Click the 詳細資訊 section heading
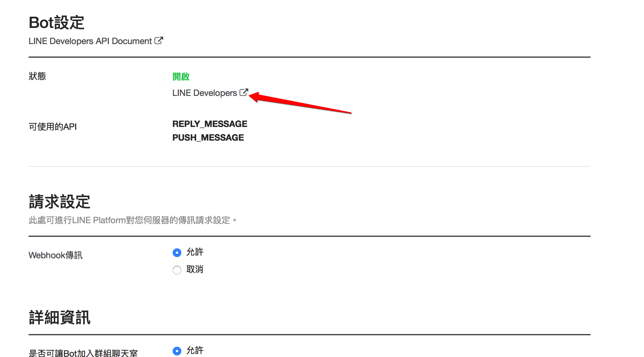The width and height of the screenshot is (644, 357). (x=60, y=318)
